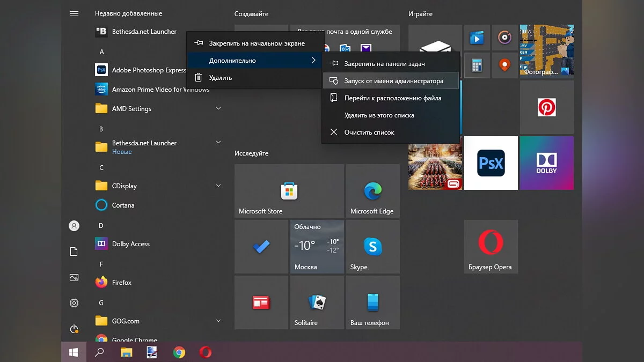Screen dimensions: 644x362
Task: Open the Microsoft Store tile
Action: point(289,191)
